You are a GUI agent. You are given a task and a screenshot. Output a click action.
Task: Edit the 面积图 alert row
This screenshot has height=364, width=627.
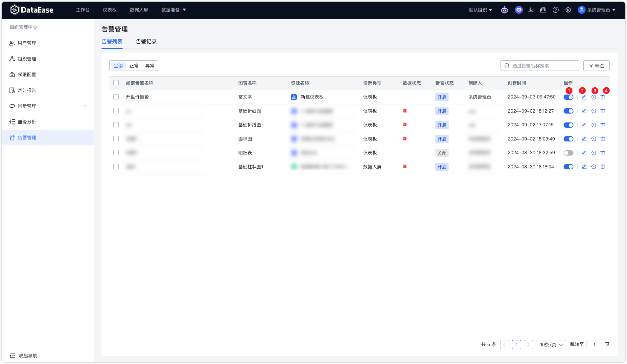point(584,139)
